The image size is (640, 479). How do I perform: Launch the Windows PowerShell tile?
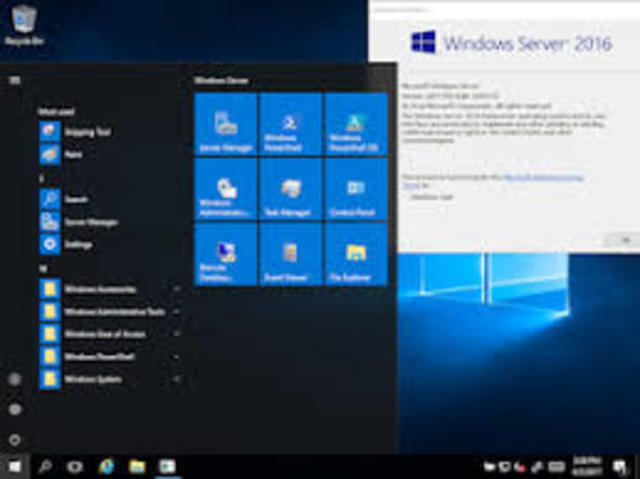pyautogui.click(x=291, y=124)
